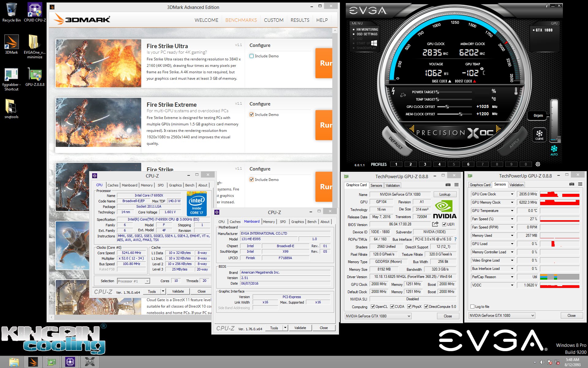Click the Validate button in CPU-Z
The image size is (588, 368).
pyautogui.click(x=178, y=291)
